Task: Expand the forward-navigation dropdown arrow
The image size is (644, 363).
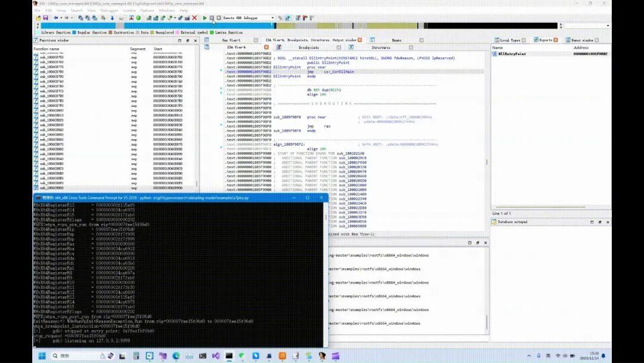Action: click(x=72, y=18)
